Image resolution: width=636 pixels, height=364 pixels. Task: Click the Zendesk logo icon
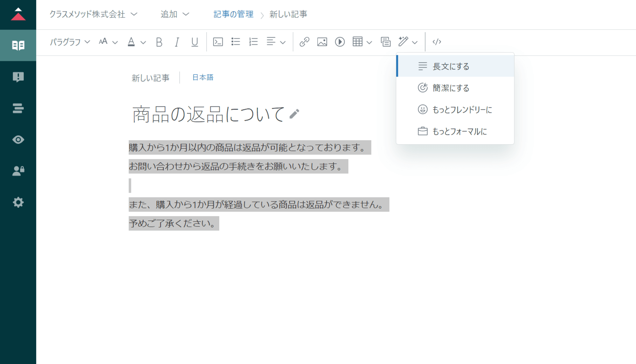[x=18, y=14]
